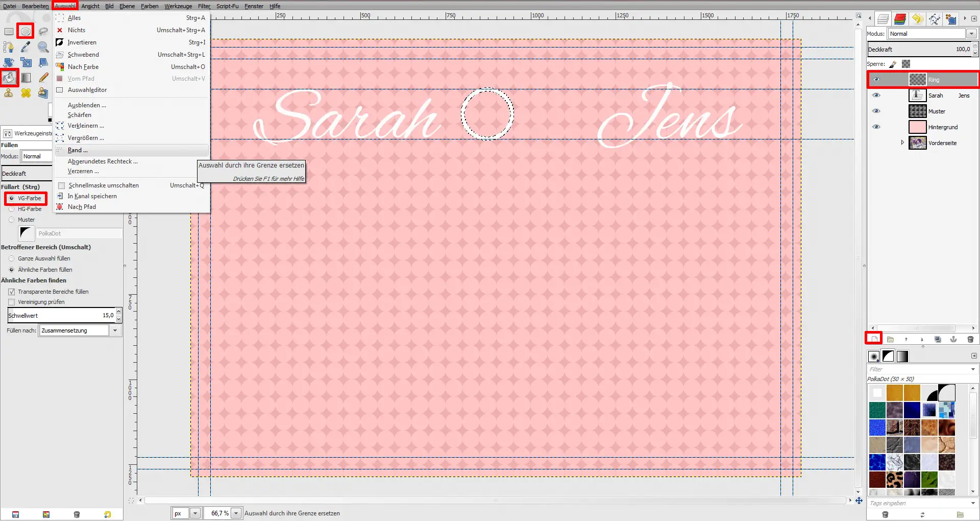Select the Bucket Fill tool
Screen dimensions: 980x521
pos(9,78)
